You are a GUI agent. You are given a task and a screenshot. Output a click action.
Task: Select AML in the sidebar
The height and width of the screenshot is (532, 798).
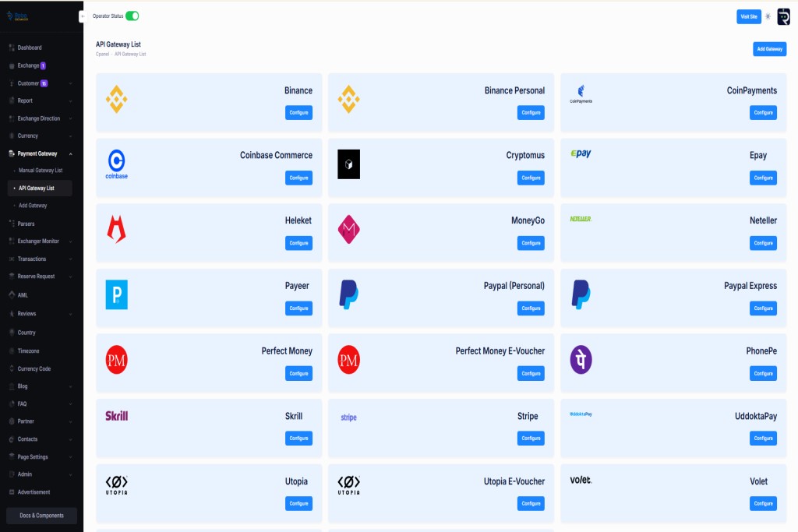tap(23, 295)
